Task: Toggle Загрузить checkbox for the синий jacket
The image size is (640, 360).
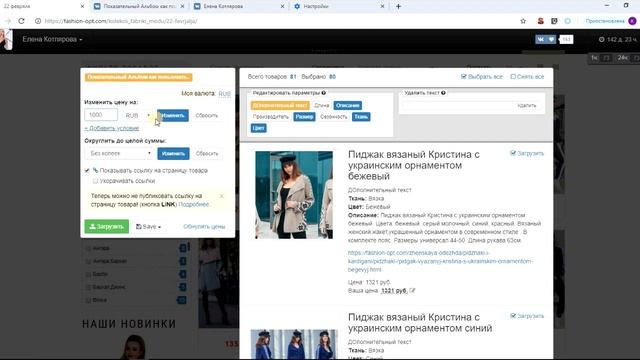Action: (x=513, y=316)
